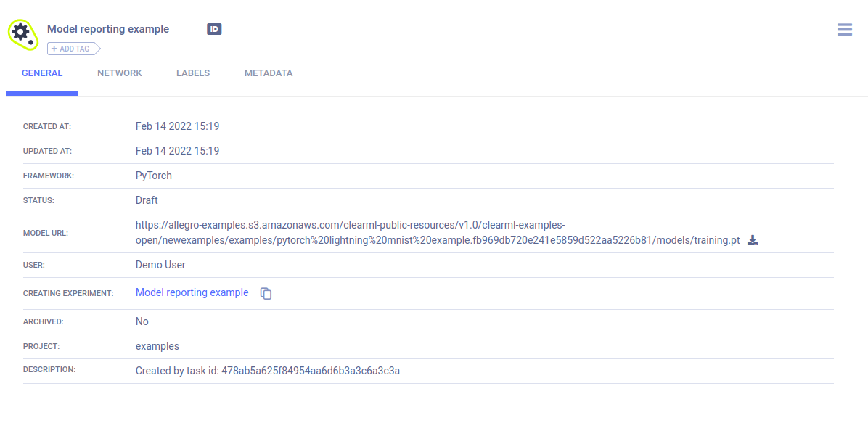Click the PyTorch framework value
868x423 pixels.
coord(154,176)
